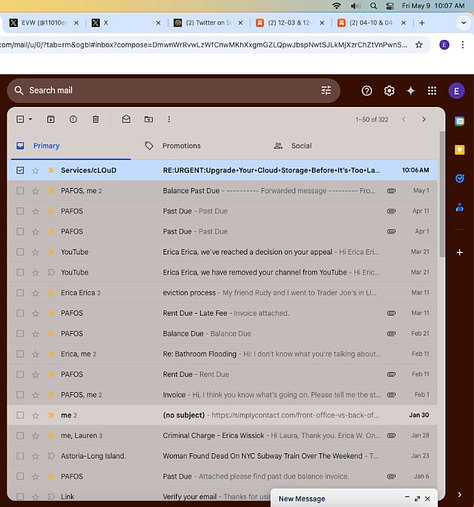Click the Archive icon in mail toolbar
This screenshot has height=507, width=474.
[x=51, y=119]
